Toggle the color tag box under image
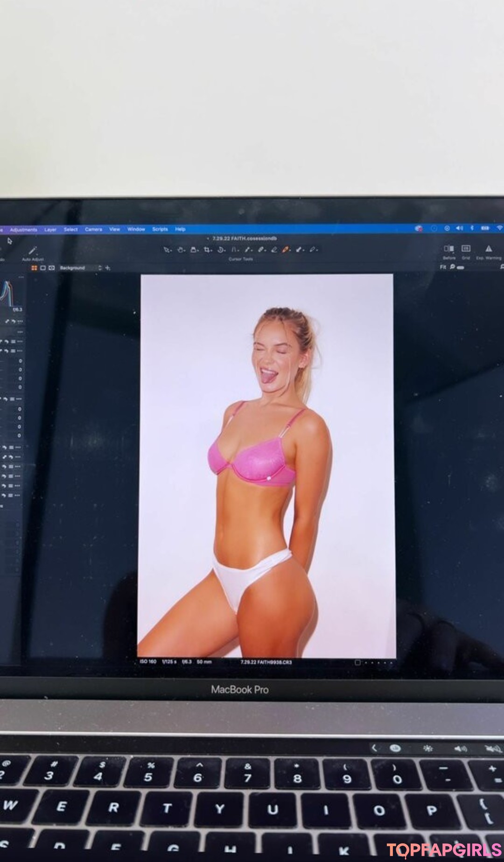 357,662
